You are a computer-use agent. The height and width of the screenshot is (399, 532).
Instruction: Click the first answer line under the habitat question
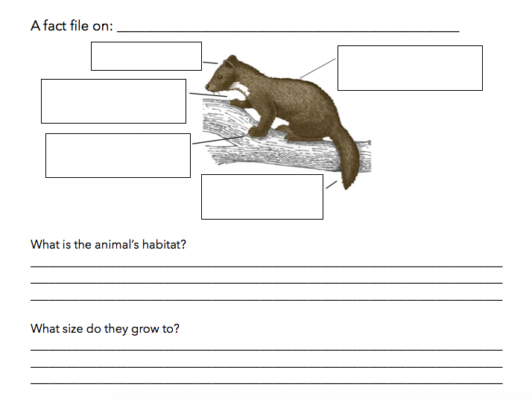tap(266, 266)
